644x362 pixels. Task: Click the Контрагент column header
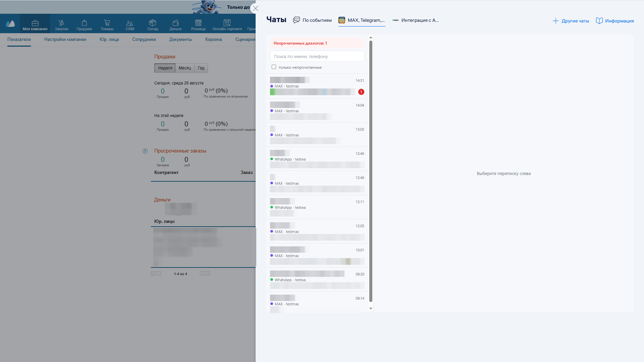click(166, 173)
